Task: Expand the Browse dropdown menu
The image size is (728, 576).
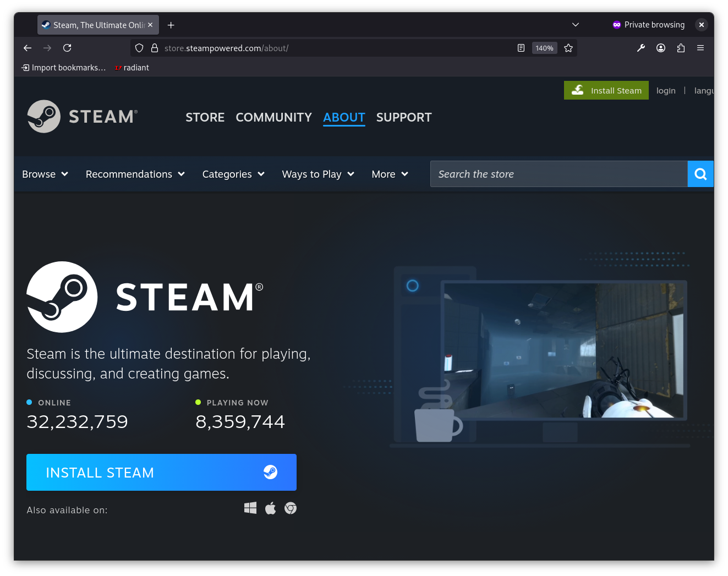Action: tap(45, 174)
